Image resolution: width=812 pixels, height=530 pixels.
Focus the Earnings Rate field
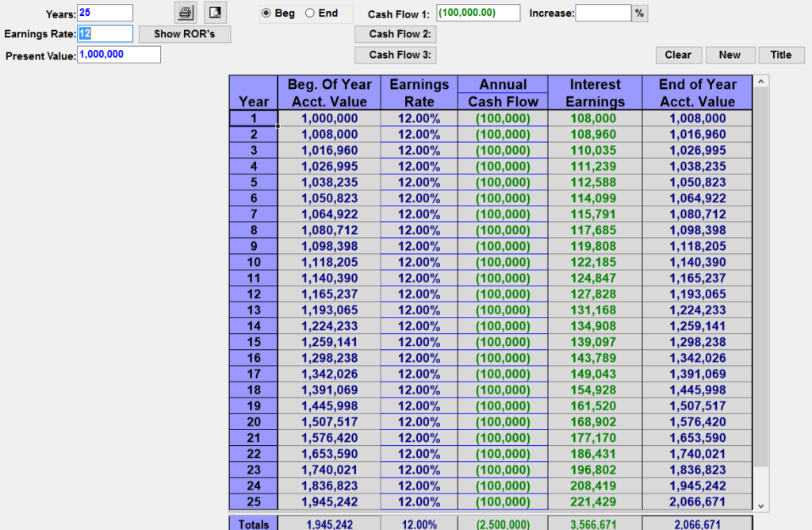point(105,34)
